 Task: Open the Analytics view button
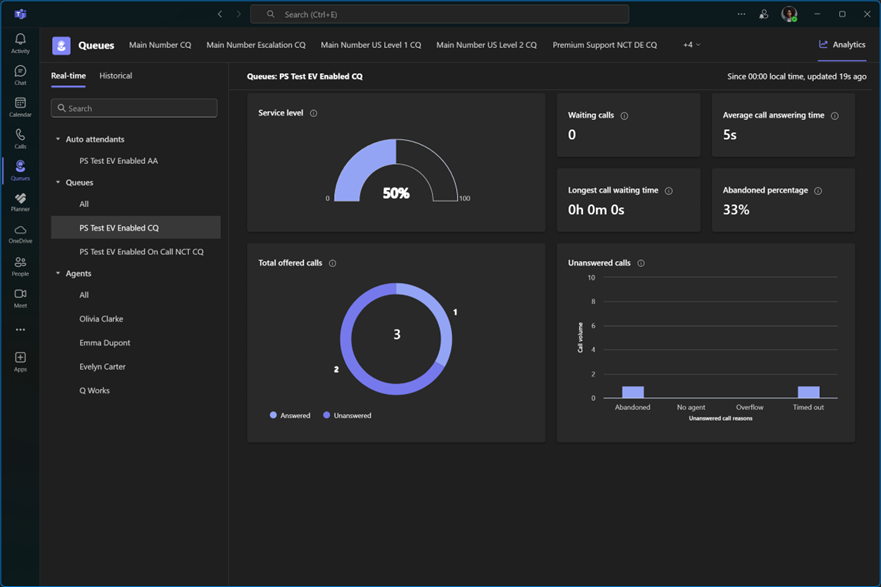842,45
